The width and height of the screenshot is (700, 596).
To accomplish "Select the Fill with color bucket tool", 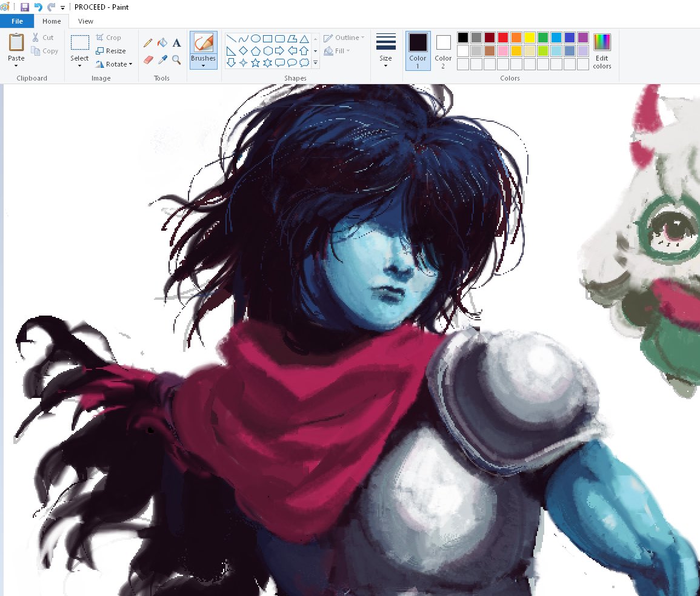I will pos(162,43).
